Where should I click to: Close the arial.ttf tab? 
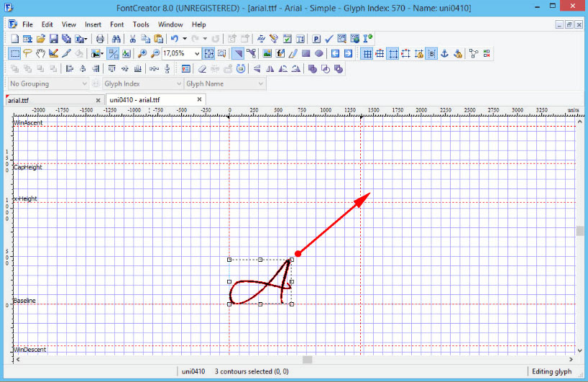click(x=98, y=100)
